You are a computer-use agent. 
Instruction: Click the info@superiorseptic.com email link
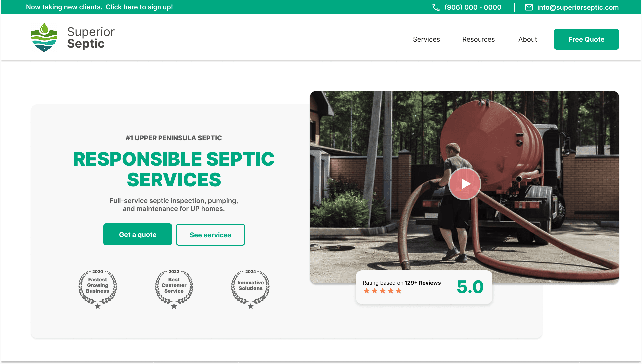(x=578, y=7)
